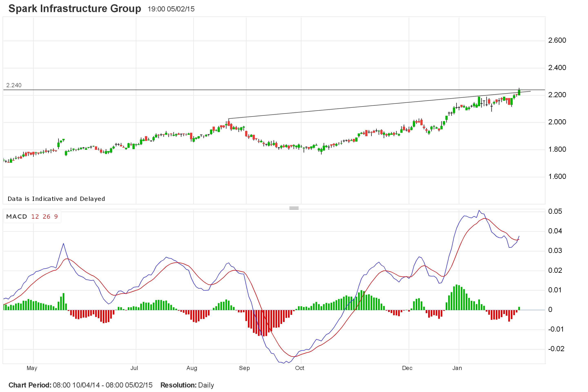Click the price axis label 2.400
Viewport: 588px width, 392px height.
pos(557,68)
